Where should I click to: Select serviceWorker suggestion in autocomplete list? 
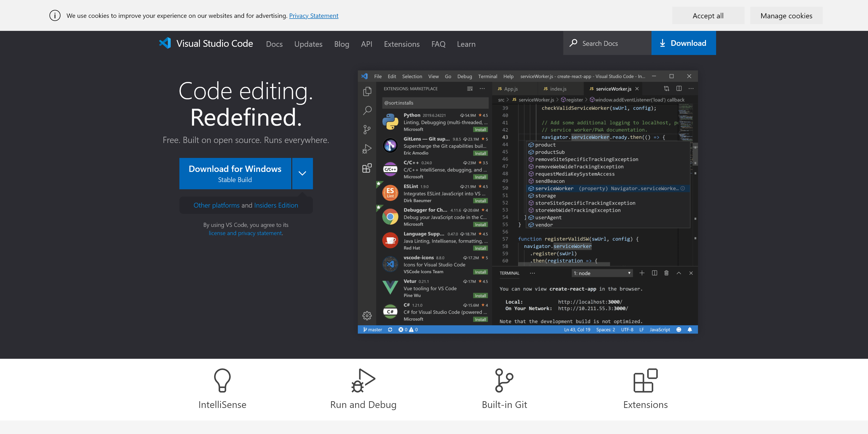coord(608,188)
